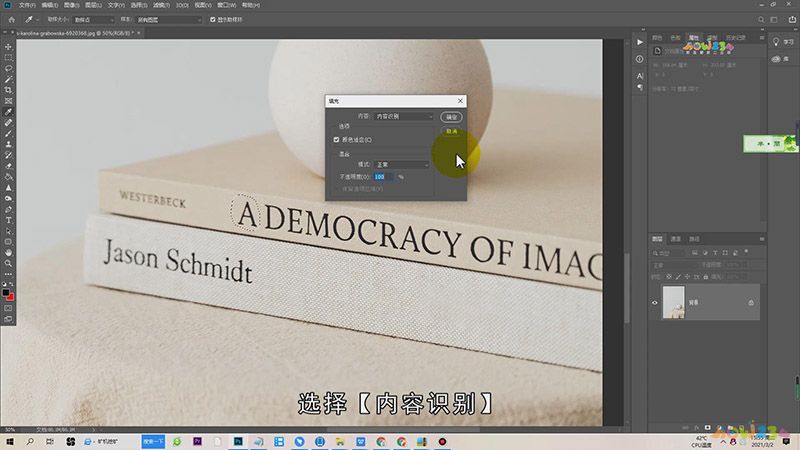Click the Actions play panel icon

click(640, 42)
